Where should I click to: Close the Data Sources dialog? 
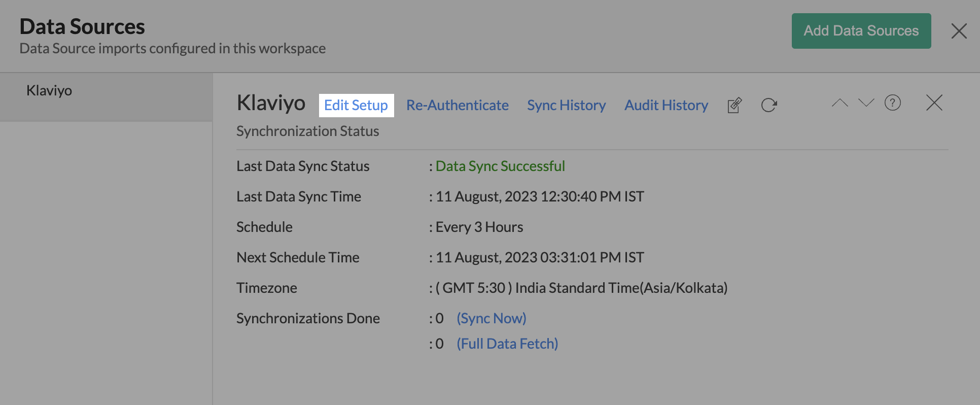coord(959,31)
